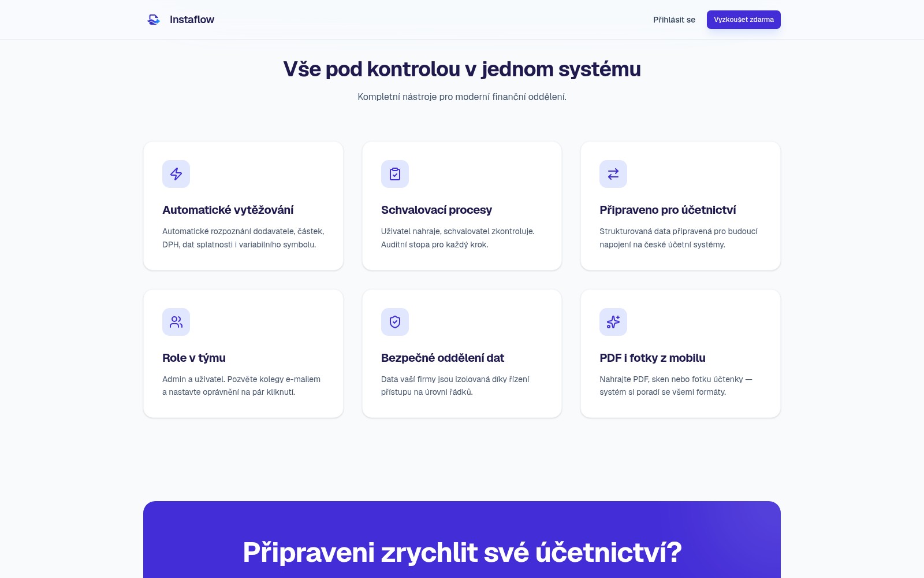924x578 pixels.
Task: Open the Instaflow brand name link
Action: pyautogui.click(x=192, y=20)
